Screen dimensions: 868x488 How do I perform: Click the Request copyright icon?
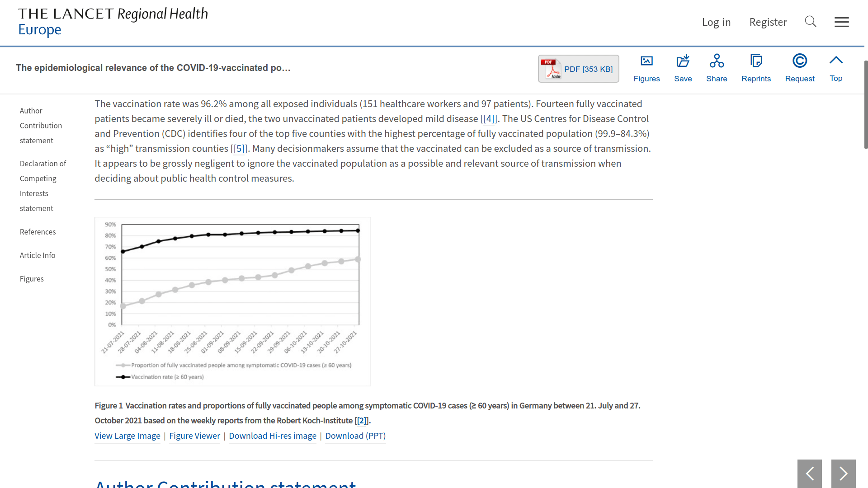coord(800,69)
